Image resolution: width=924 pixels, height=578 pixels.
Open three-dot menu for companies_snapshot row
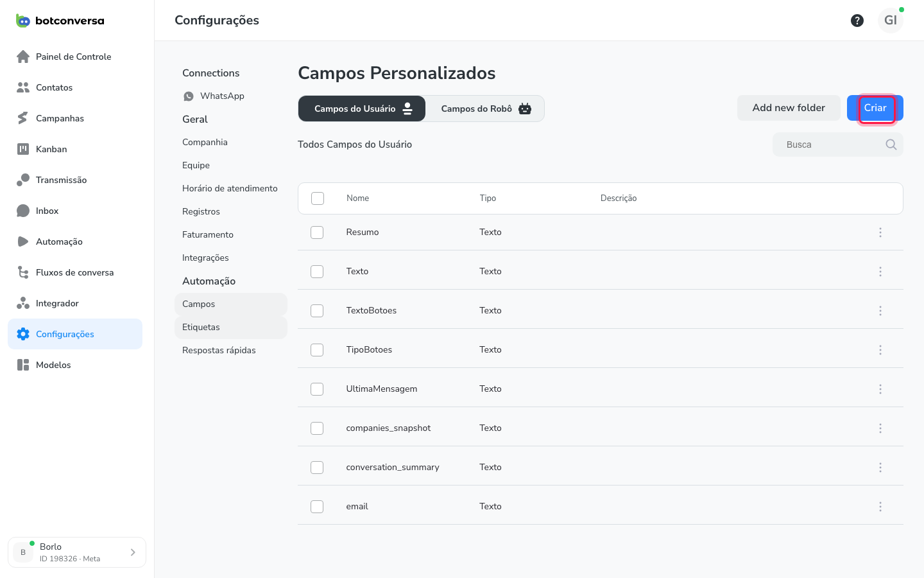[x=880, y=428]
